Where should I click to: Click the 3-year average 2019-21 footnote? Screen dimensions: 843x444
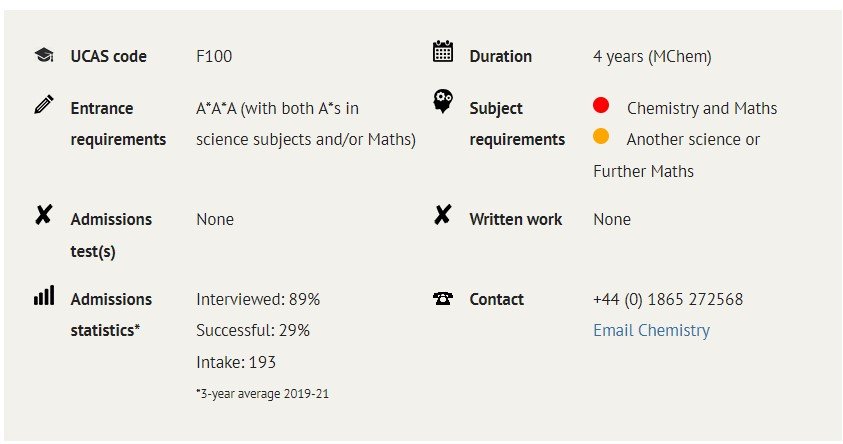tap(262, 393)
